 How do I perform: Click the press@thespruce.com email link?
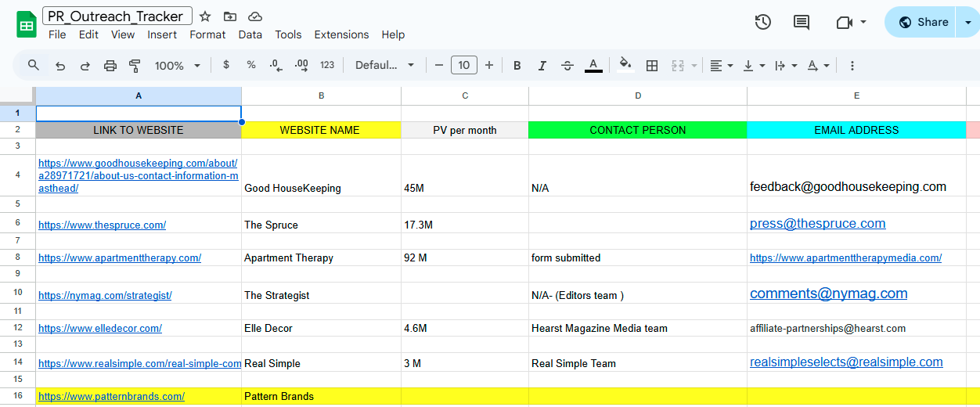click(818, 223)
